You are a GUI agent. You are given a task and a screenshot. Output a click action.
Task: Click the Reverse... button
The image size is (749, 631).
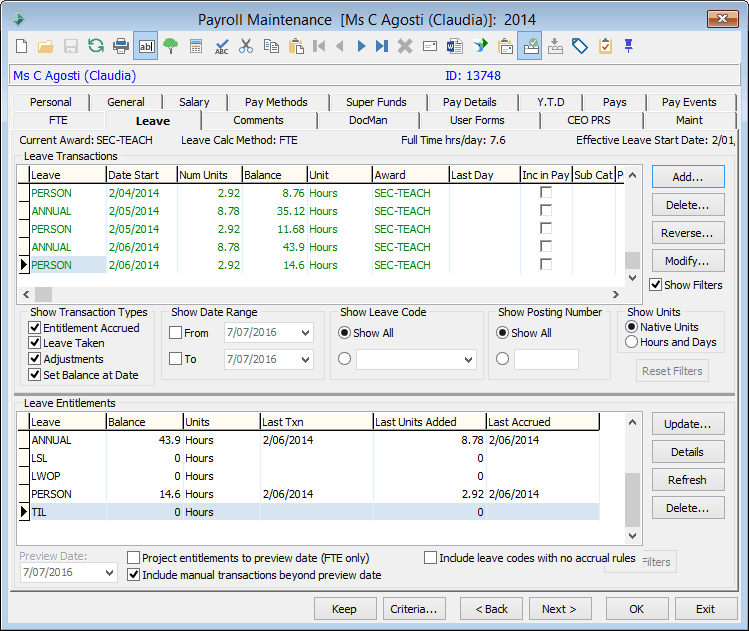click(688, 233)
